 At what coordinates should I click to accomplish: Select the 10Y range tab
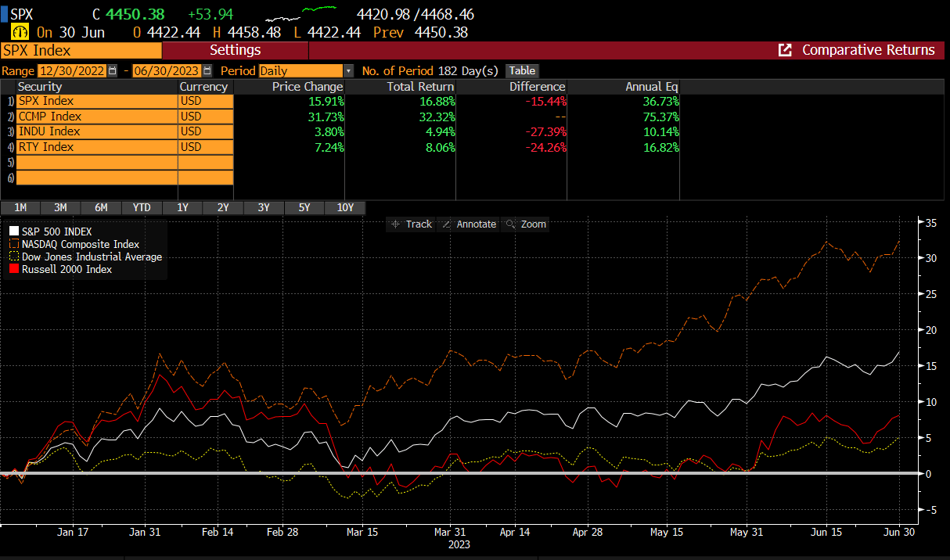pos(345,207)
